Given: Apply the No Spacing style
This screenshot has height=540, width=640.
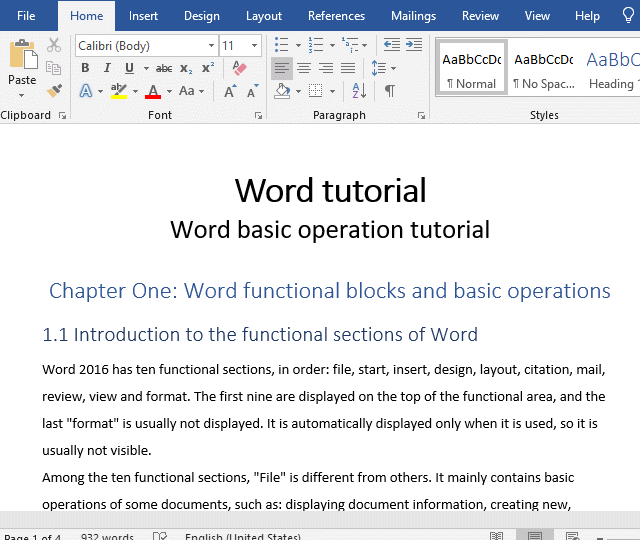Looking at the screenshot, I should [x=544, y=68].
